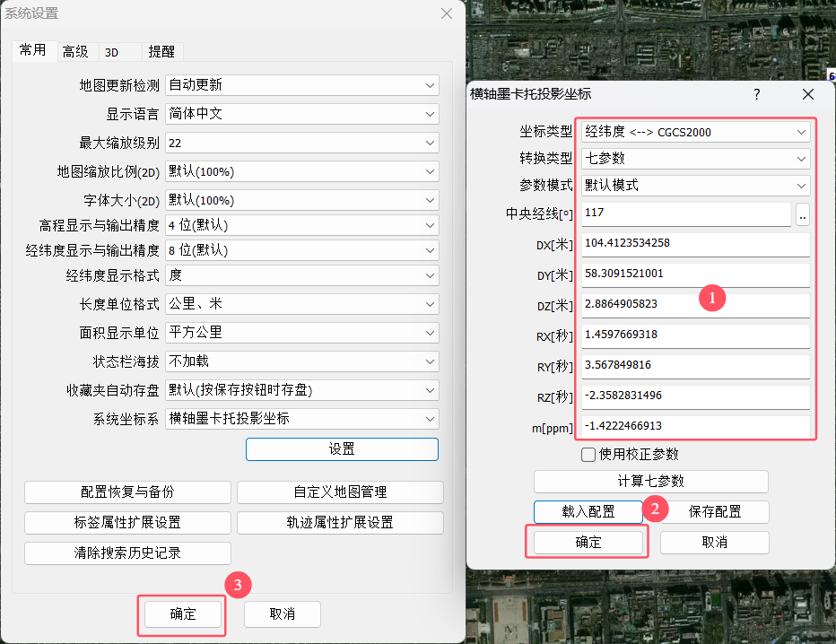Image resolution: width=836 pixels, height=644 pixels.
Task: Enable the 使用校正参数 checkbox
Action: (x=589, y=455)
